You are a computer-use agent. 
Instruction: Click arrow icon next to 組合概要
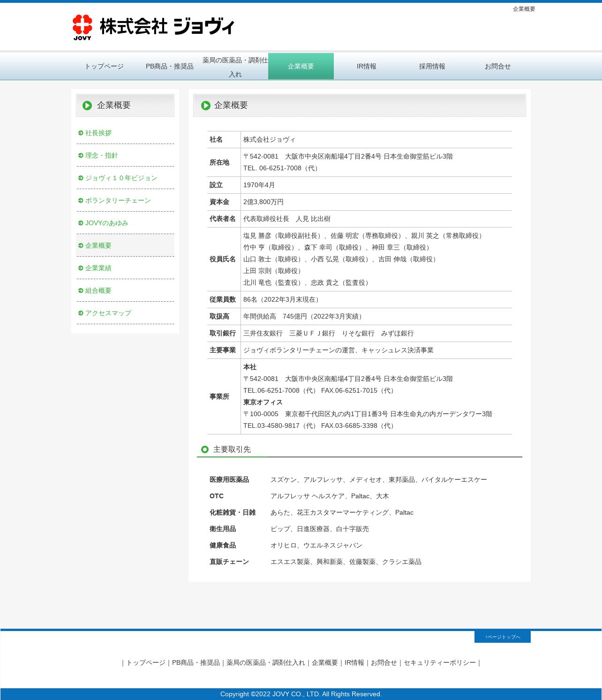tap(81, 291)
